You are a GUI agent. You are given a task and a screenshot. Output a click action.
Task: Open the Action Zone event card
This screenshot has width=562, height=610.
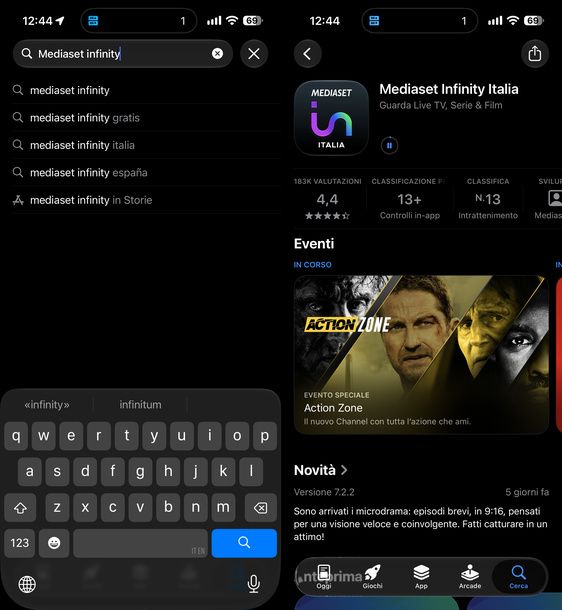421,354
